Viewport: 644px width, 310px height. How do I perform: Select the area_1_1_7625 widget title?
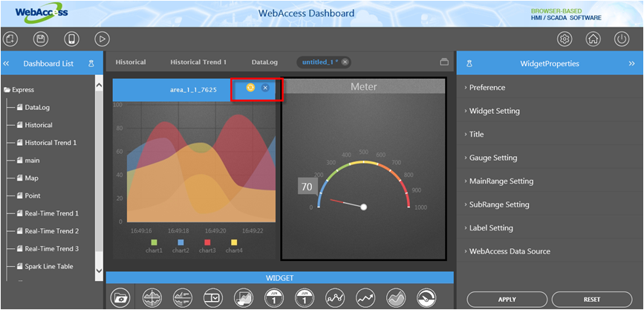[193, 89]
